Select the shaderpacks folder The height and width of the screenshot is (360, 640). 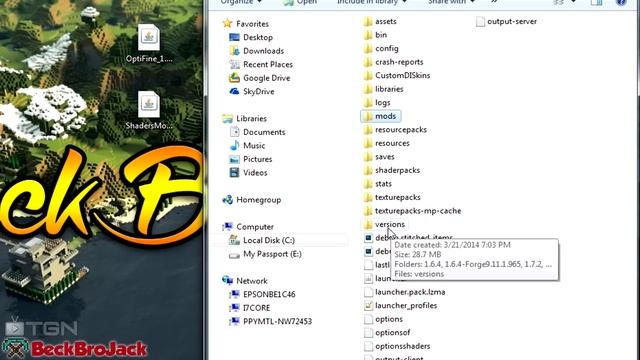coord(391,170)
